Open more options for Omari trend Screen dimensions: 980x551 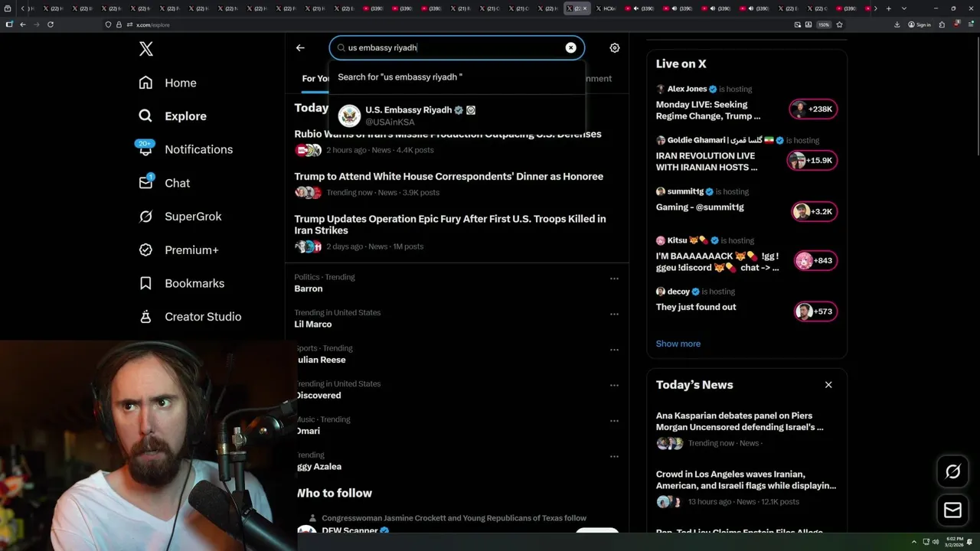[614, 421]
